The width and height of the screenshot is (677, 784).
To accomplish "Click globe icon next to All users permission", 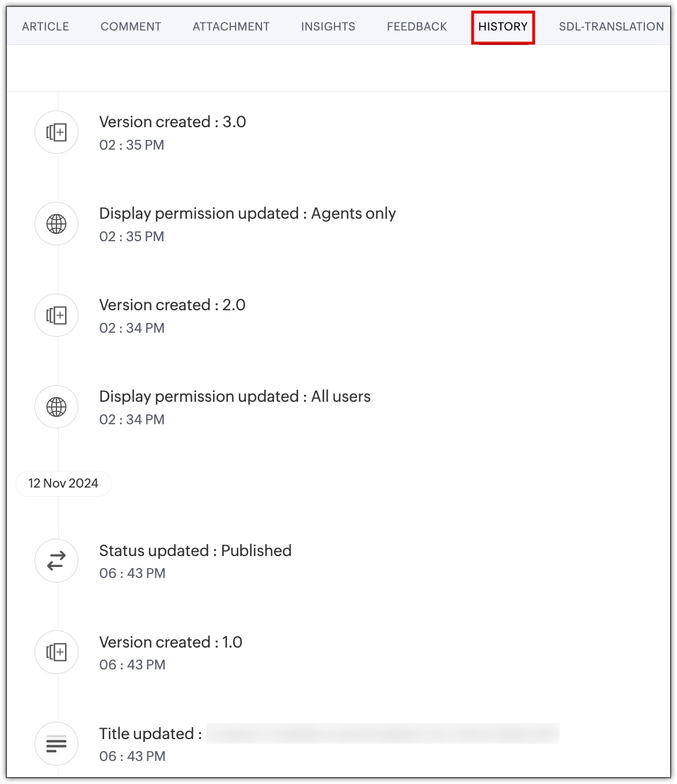I will pyautogui.click(x=56, y=407).
